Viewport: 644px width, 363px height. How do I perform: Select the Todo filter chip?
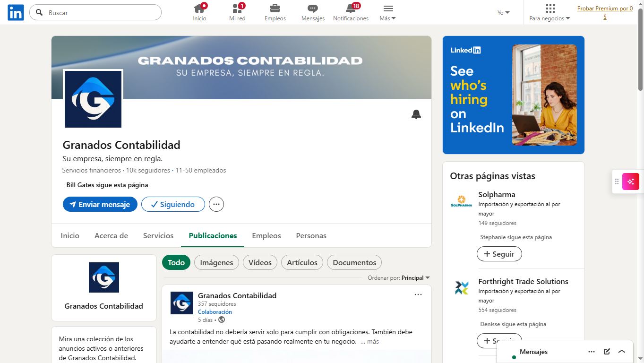[176, 262]
